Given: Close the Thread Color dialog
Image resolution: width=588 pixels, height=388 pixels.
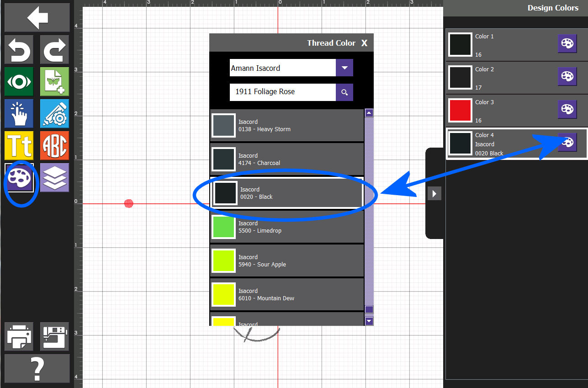Looking at the screenshot, I should coord(364,43).
